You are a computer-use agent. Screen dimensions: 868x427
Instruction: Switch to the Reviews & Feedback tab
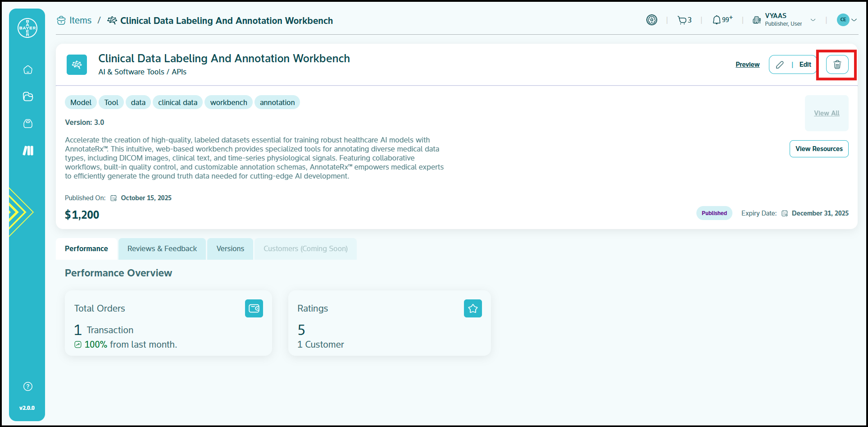162,249
